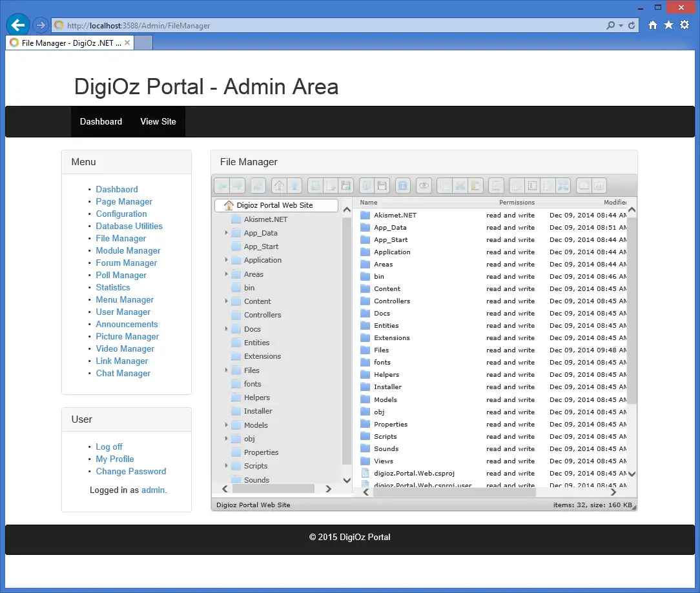The width and height of the screenshot is (700, 593).
Task: Click the blue Get info icon
Action: (x=403, y=186)
